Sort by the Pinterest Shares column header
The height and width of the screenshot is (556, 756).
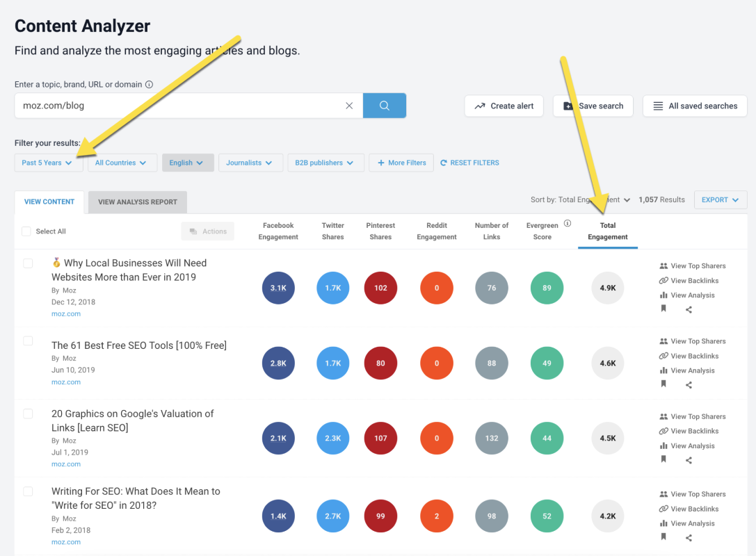tap(380, 231)
